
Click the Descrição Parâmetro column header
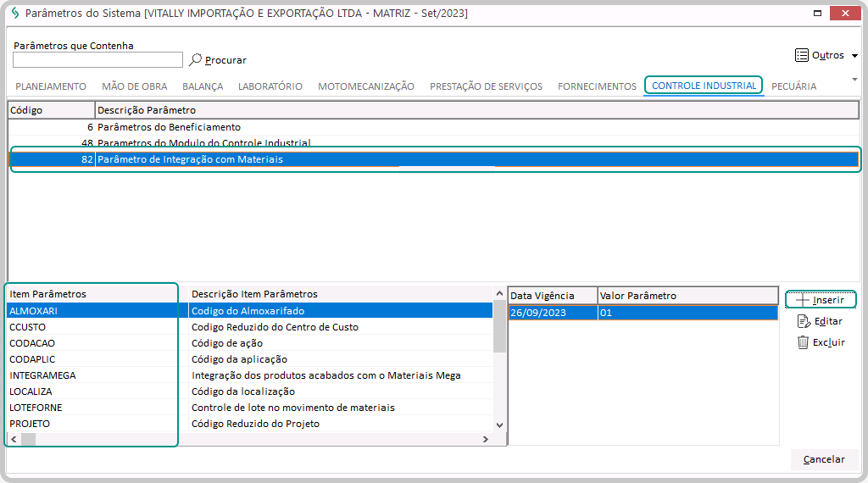pos(476,110)
